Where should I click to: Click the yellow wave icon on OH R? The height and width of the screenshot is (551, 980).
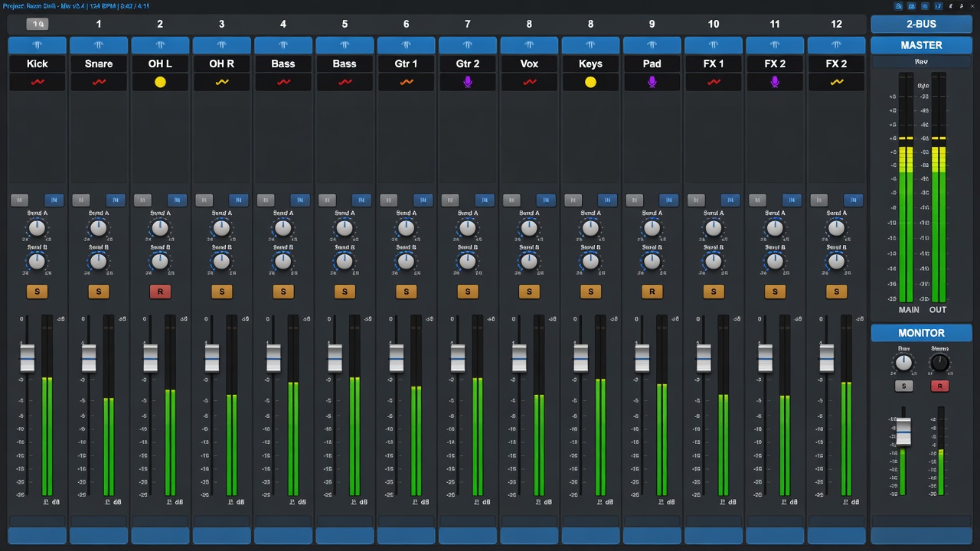pyautogui.click(x=221, y=82)
